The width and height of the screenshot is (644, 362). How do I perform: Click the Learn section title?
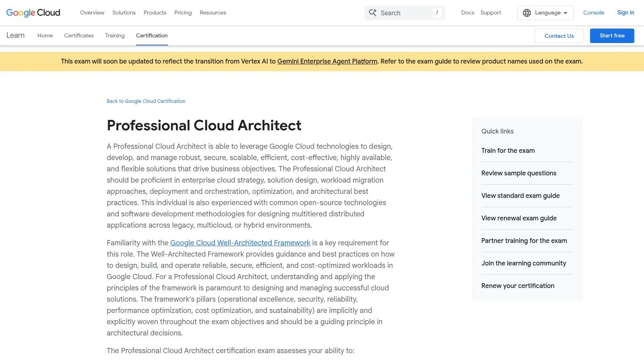point(15,35)
